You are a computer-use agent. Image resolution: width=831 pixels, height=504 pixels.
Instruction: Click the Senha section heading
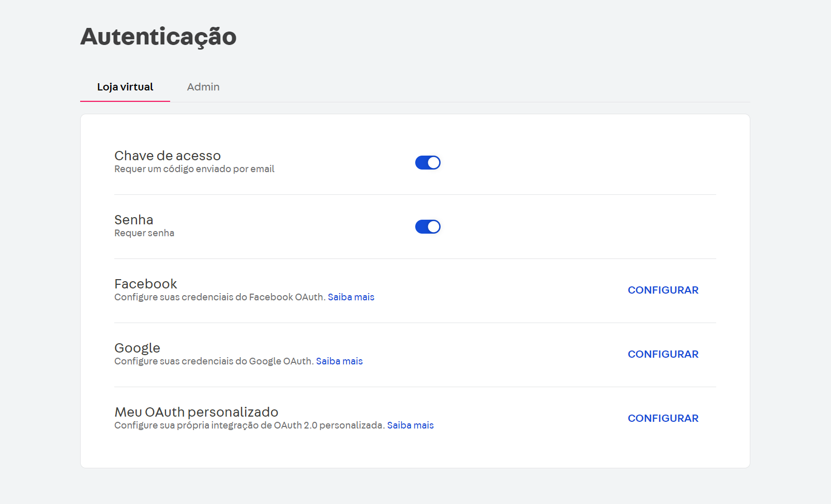pyautogui.click(x=133, y=220)
